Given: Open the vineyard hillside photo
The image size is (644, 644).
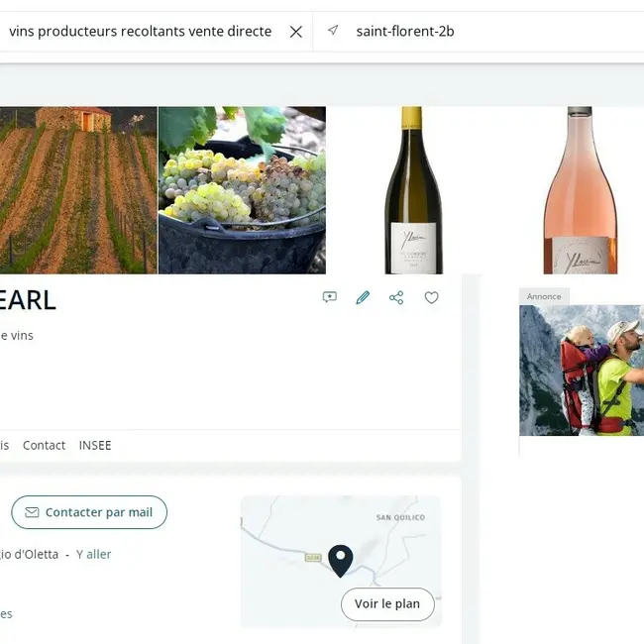Looking at the screenshot, I should 78,190.
